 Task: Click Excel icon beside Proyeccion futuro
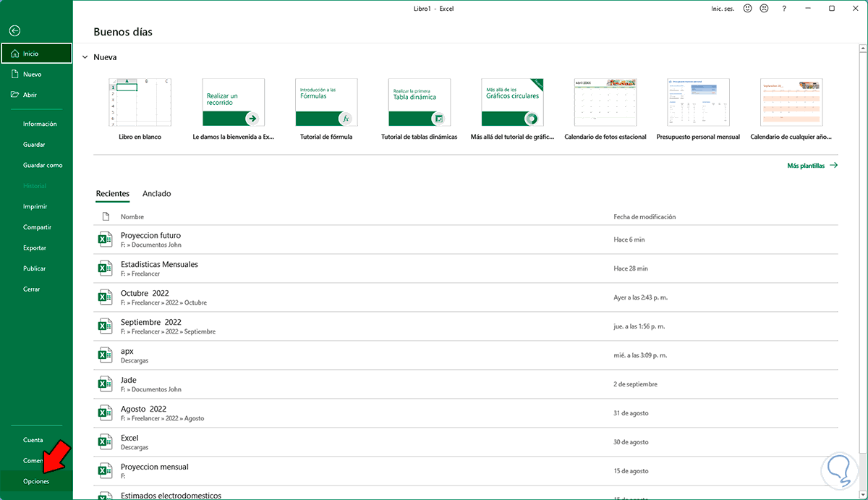point(105,240)
